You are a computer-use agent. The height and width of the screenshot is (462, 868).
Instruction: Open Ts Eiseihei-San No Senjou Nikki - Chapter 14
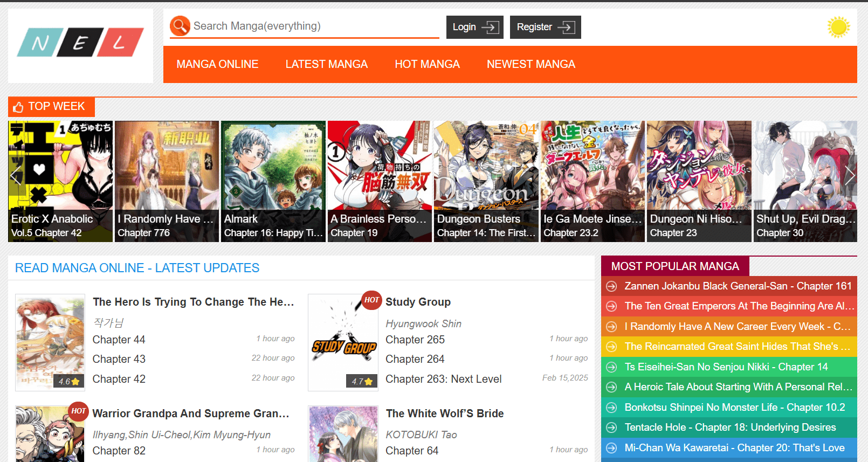[x=726, y=367]
